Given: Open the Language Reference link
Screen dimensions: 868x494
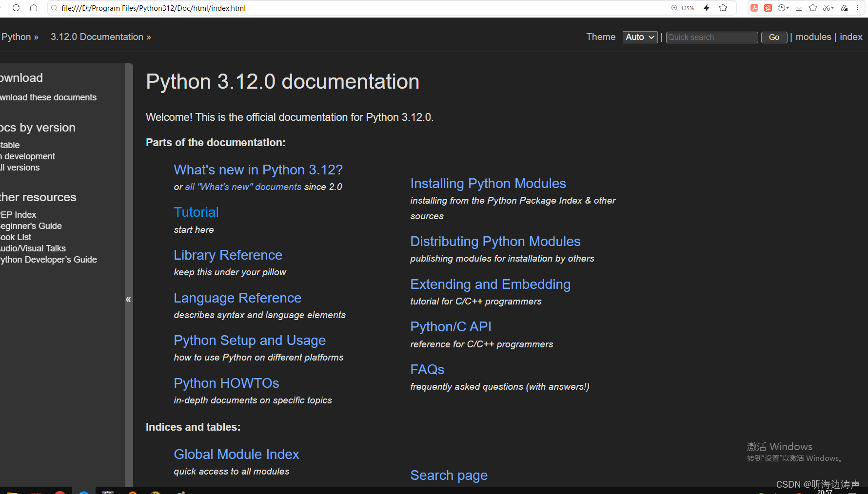Looking at the screenshot, I should [237, 298].
